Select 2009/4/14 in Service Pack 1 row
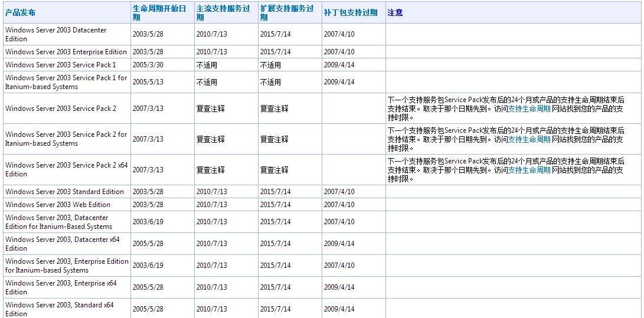644x318 pixels. tap(339, 65)
